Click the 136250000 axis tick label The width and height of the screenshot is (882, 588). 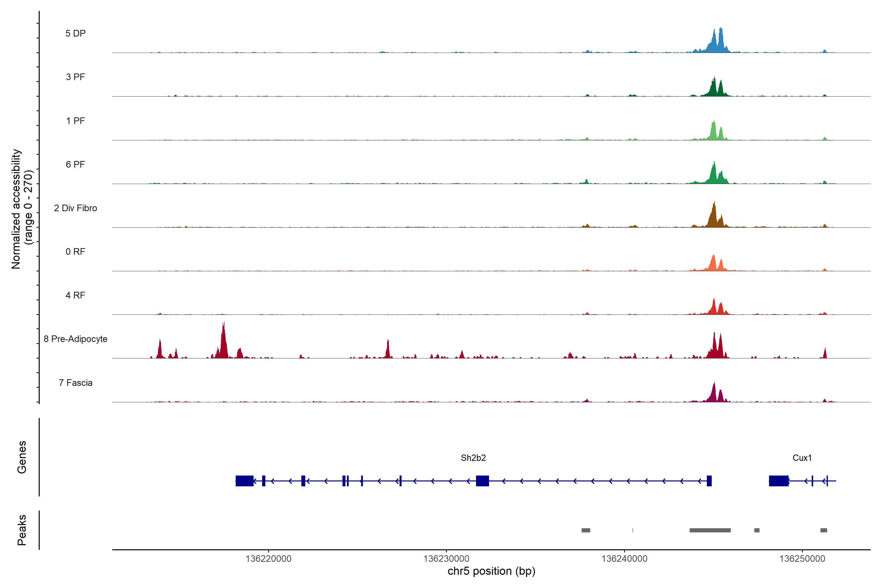coord(802,559)
